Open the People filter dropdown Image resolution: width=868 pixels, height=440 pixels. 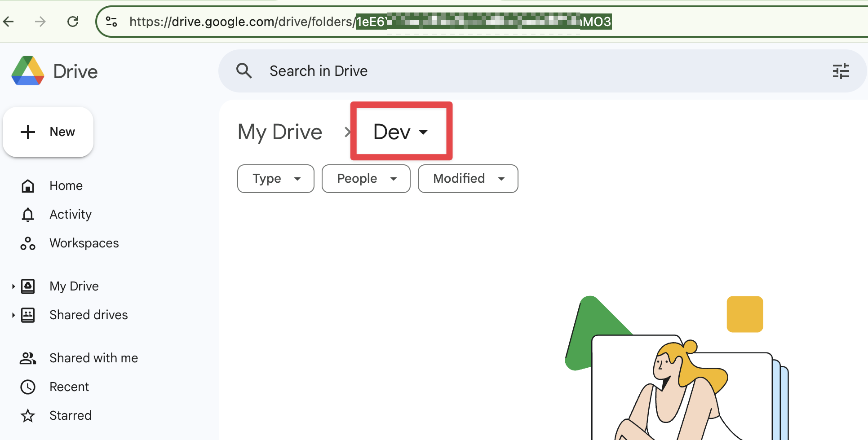366,178
